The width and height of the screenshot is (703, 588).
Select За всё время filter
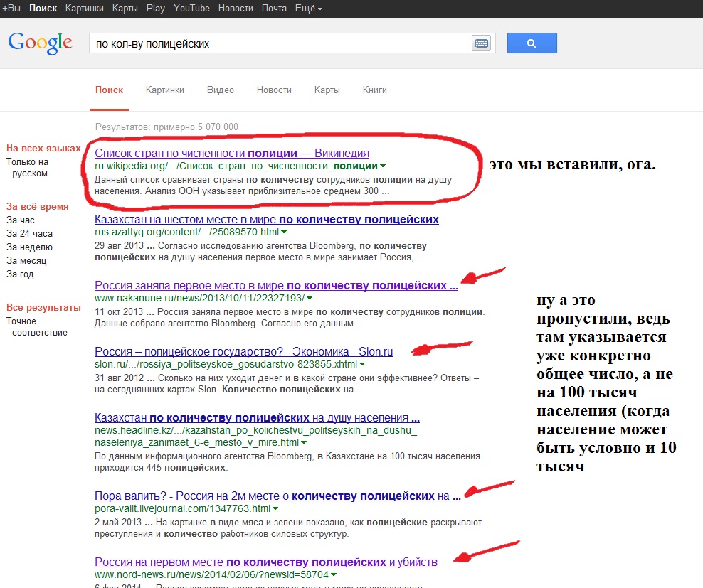(37, 207)
